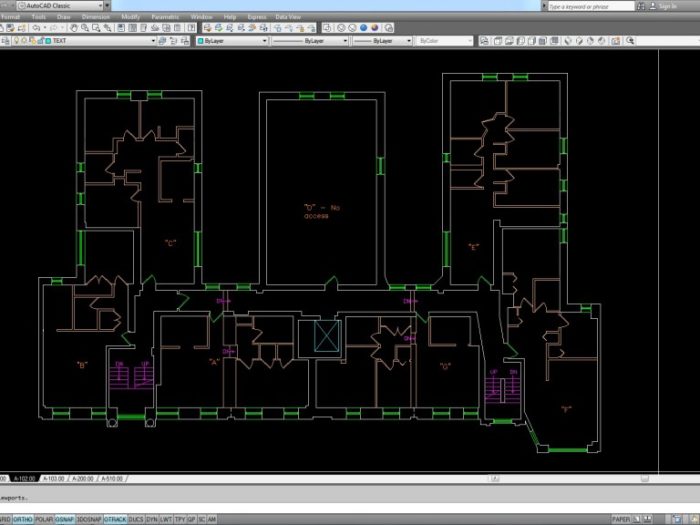Toggle the layer on/off lightbulb icon

17,41
